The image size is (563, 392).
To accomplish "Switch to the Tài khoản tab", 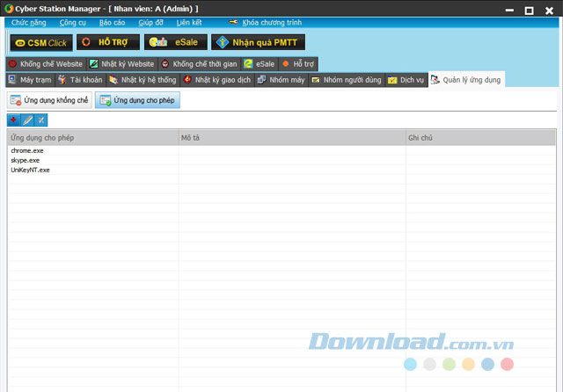I will tap(80, 80).
